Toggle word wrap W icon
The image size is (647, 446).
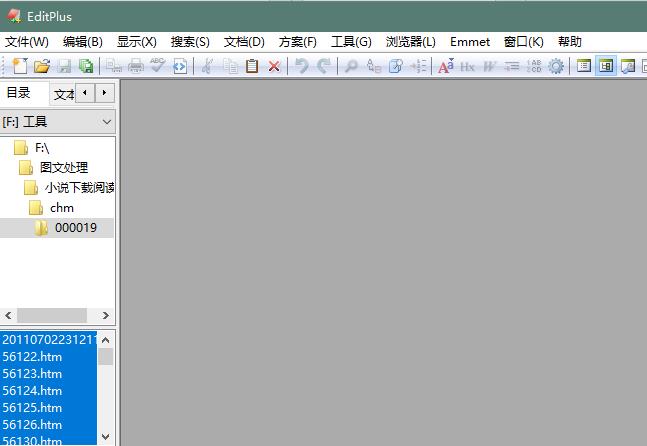(x=489, y=66)
